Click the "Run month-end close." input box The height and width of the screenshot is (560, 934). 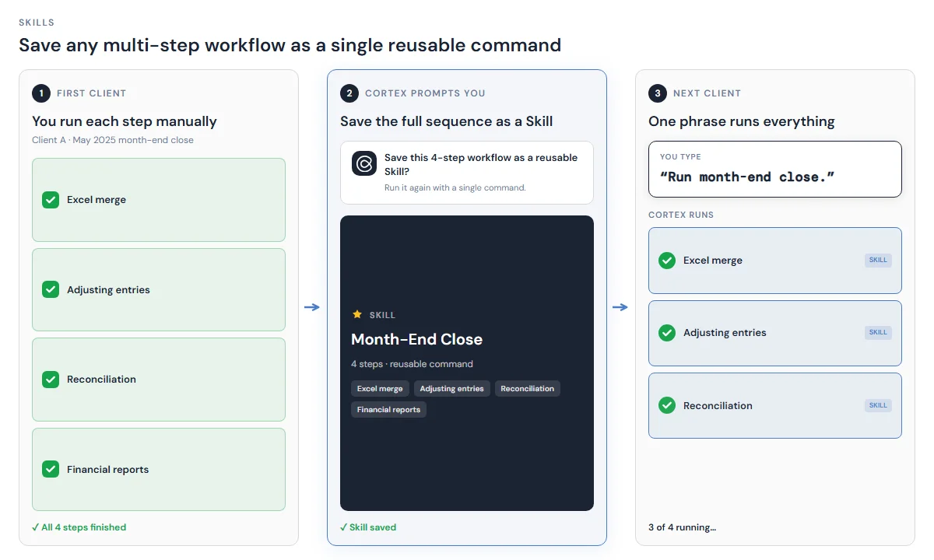tap(775, 169)
